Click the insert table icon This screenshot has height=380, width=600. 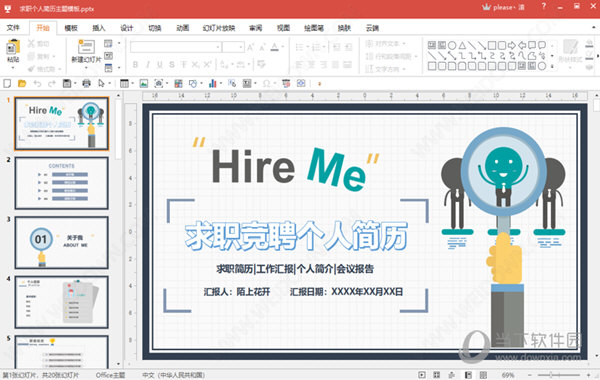(x=124, y=83)
